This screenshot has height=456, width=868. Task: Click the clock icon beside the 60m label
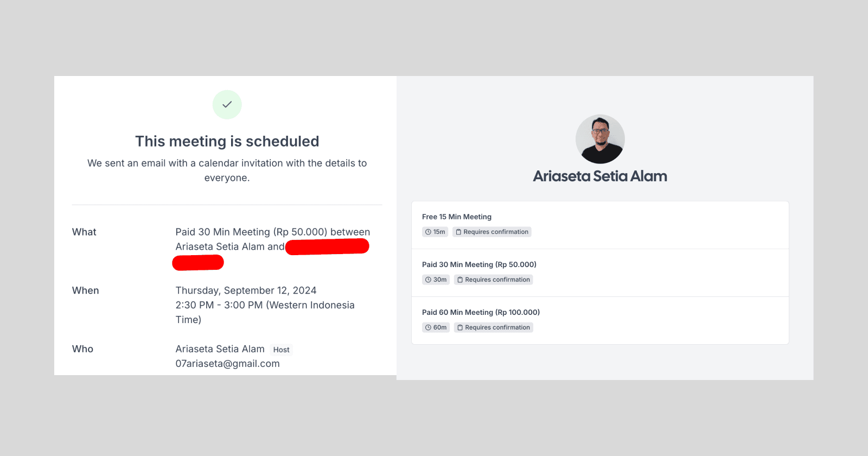(x=428, y=328)
